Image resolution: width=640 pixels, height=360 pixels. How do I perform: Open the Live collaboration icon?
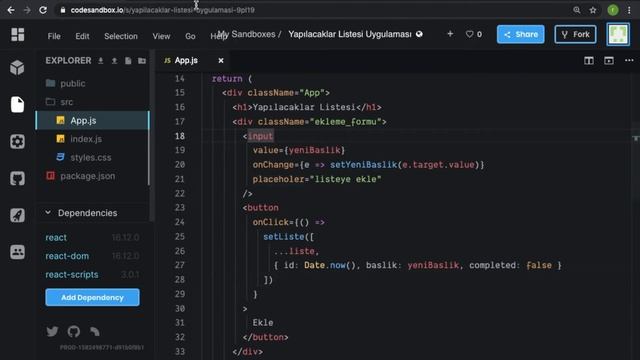[17, 252]
